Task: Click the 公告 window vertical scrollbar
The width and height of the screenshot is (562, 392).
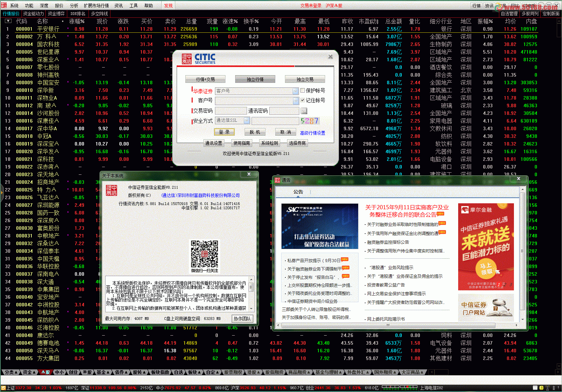Action: click(522, 254)
